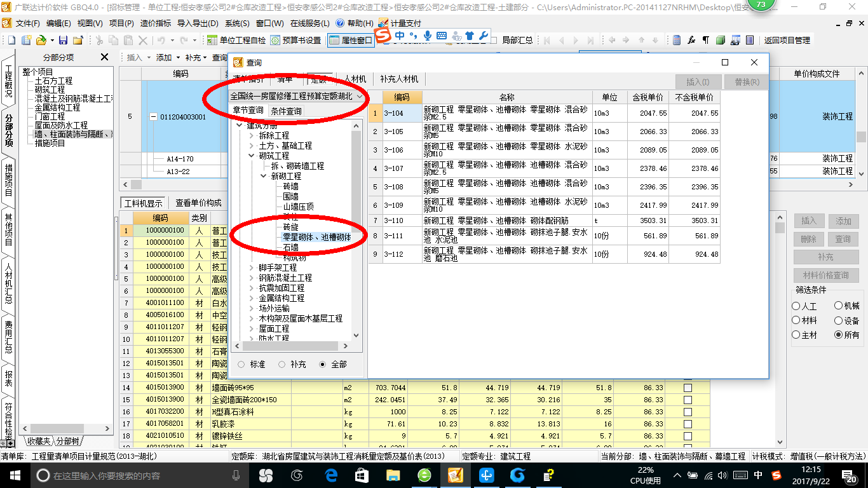Click the 替换(R) button
868x488 pixels.
747,81
